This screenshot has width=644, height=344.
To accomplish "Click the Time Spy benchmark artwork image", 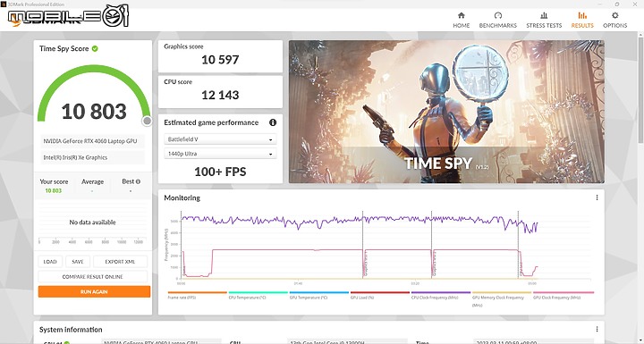I will (x=446, y=112).
